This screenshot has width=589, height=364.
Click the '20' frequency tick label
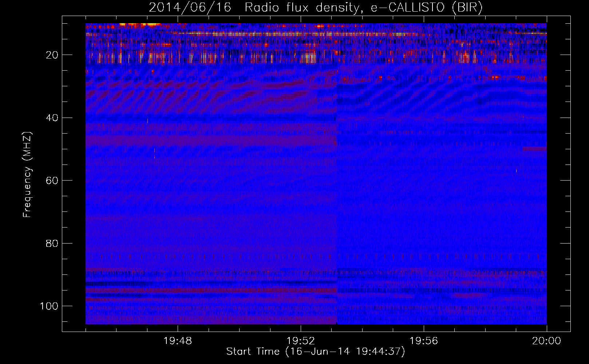(52, 55)
